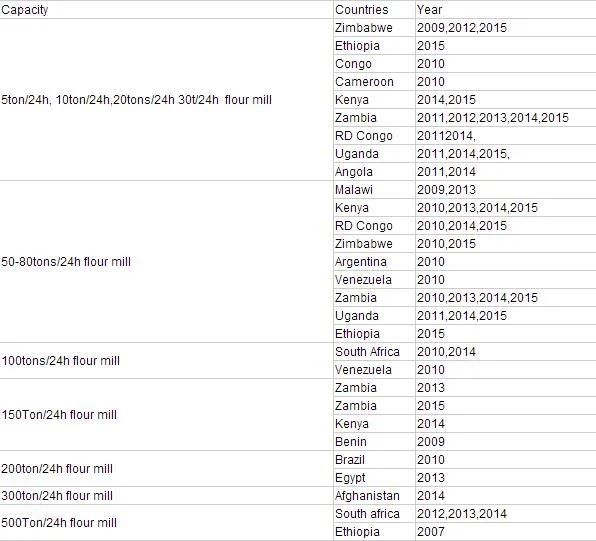Click the Angola country cell
Viewport: 596px width, 541px height.
[374, 171]
